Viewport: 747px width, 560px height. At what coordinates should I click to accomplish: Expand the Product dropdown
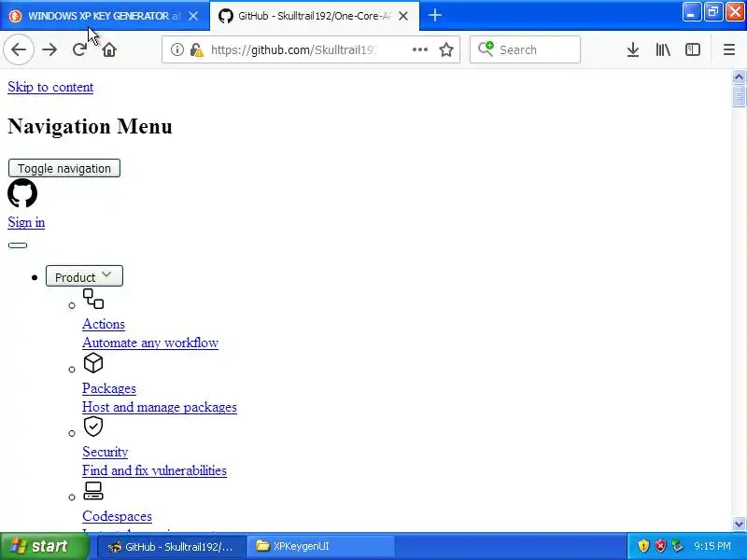84,276
